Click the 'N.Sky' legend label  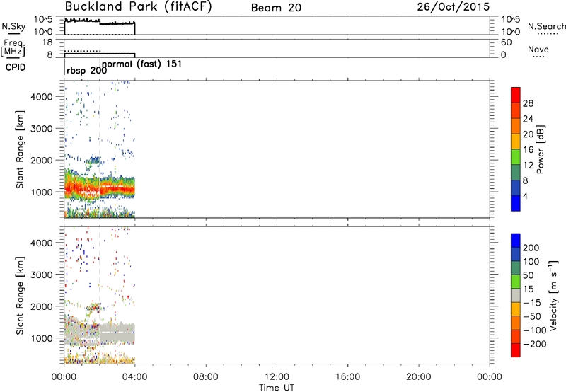pyautogui.click(x=13, y=26)
